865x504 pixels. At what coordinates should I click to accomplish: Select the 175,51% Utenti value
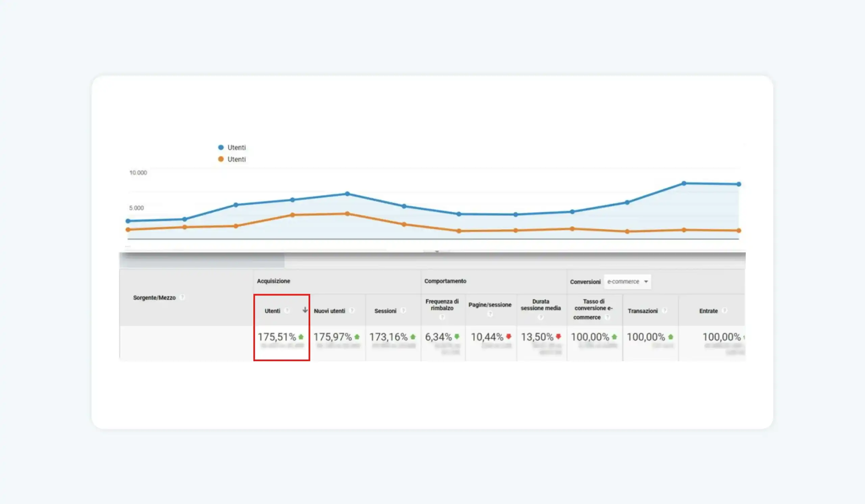pos(277,337)
